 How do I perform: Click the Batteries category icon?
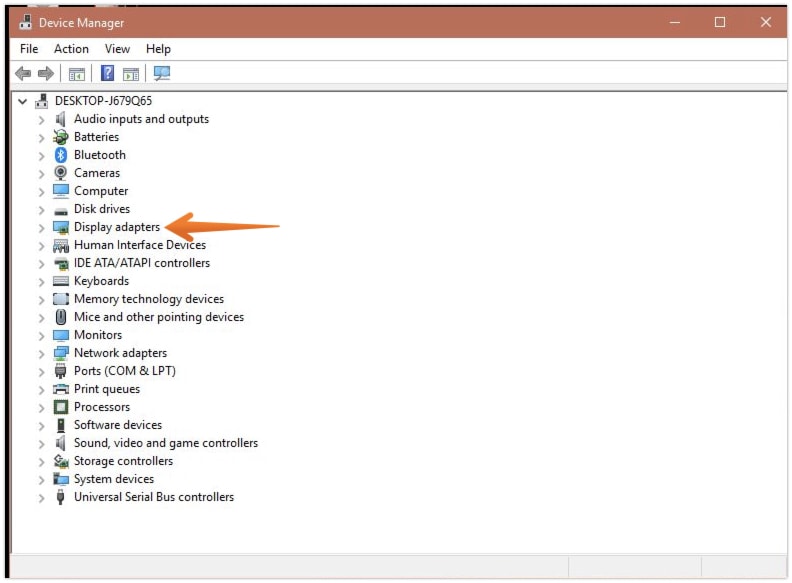pyautogui.click(x=61, y=137)
